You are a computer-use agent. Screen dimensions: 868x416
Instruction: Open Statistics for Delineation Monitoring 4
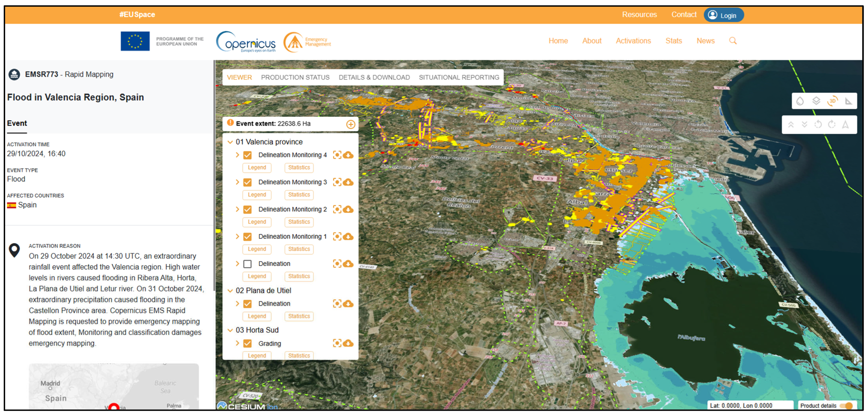299,167
